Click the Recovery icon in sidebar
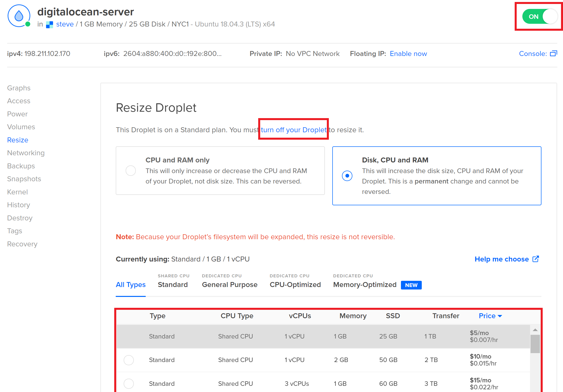This screenshot has height=392, width=563. [22, 244]
